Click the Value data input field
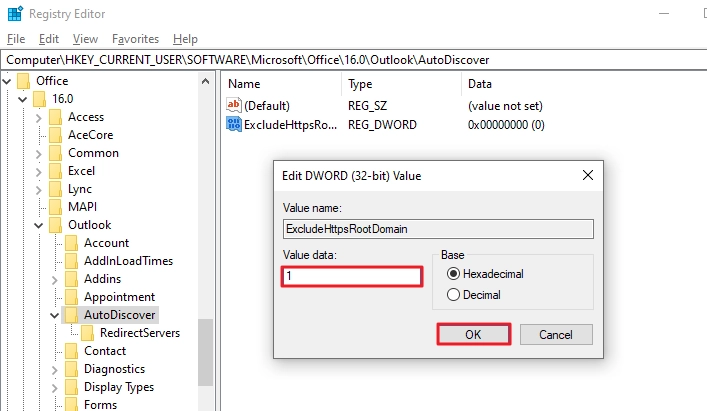 point(352,276)
